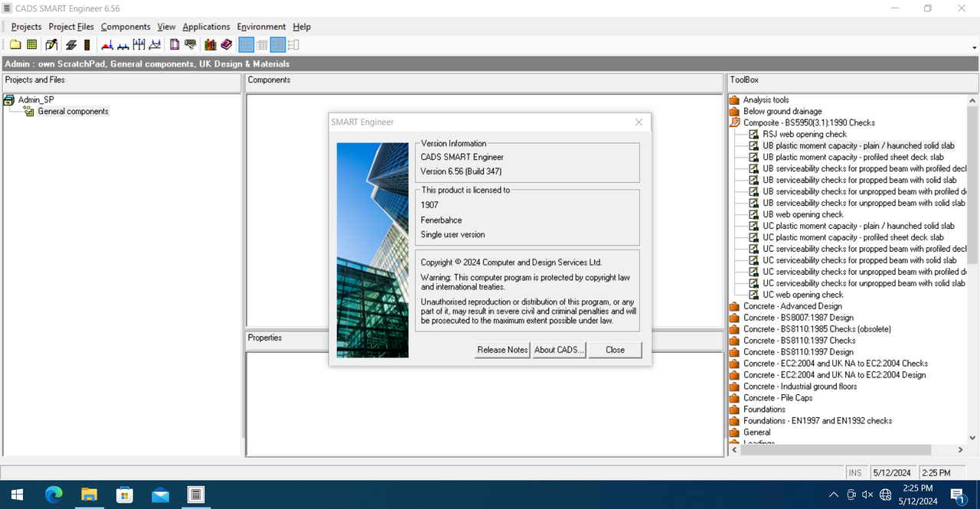The image size is (980, 509).
Task: Toggle the greyed table view toolbar button
Action: click(262, 45)
